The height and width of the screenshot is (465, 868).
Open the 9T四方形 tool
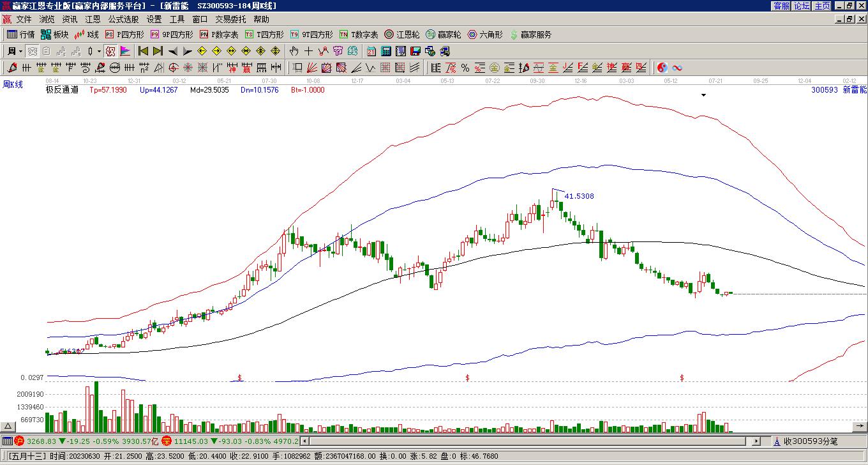[x=311, y=34]
